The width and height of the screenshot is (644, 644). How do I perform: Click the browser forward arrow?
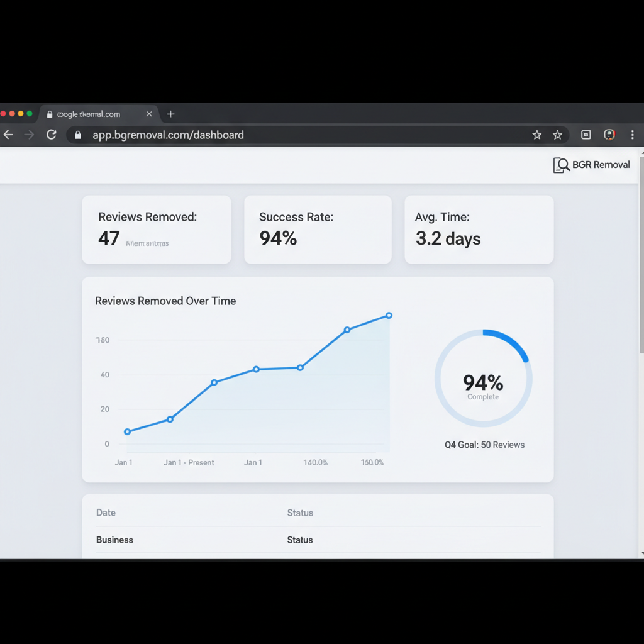(x=29, y=135)
